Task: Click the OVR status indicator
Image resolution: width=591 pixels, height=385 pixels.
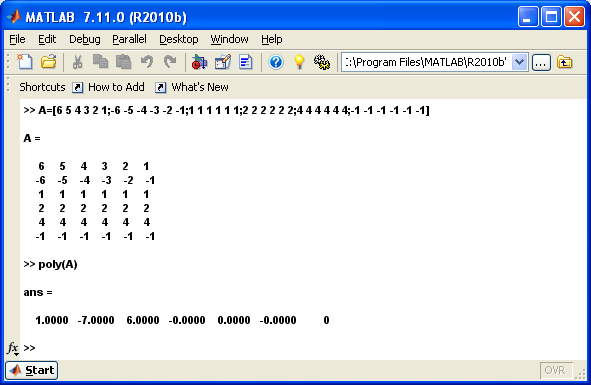Action: point(556,370)
